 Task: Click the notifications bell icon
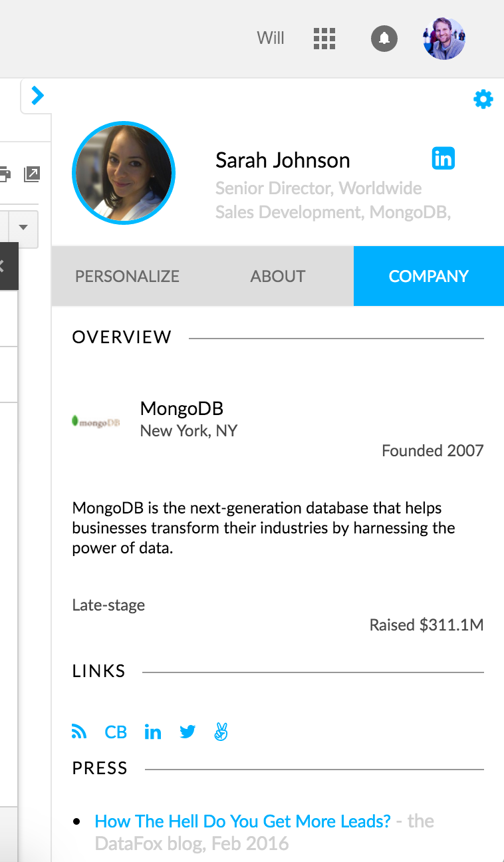coord(384,39)
